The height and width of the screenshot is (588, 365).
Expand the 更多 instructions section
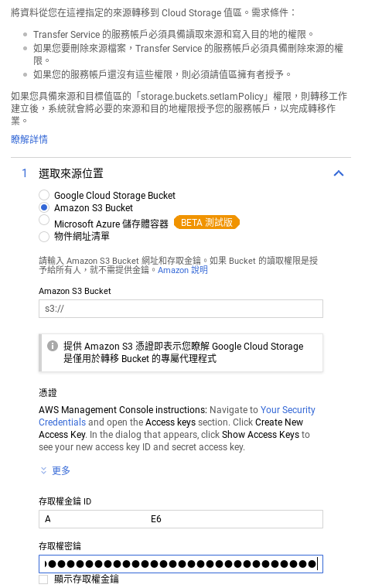(x=61, y=470)
